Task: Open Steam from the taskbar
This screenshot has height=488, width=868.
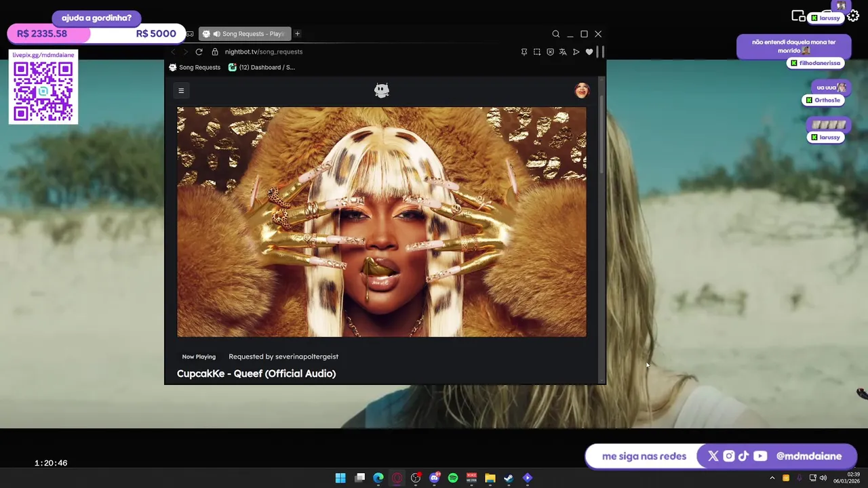Action: (509, 478)
